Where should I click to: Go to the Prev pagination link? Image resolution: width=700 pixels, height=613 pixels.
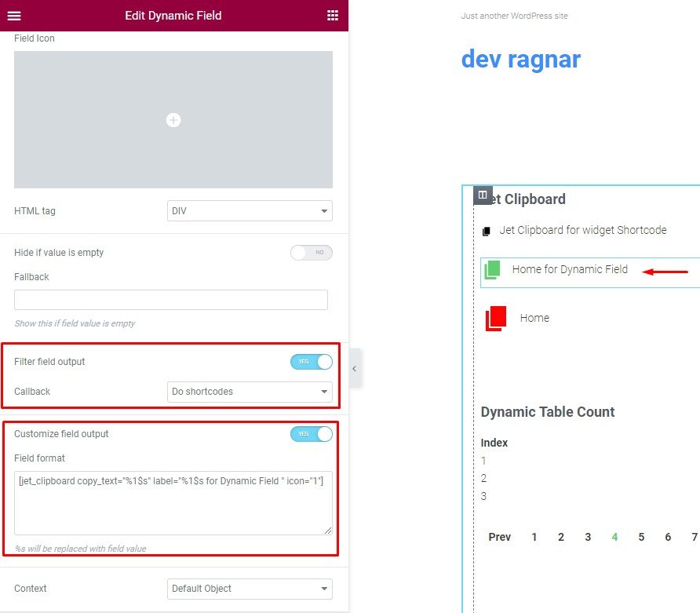pyautogui.click(x=500, y=537)
